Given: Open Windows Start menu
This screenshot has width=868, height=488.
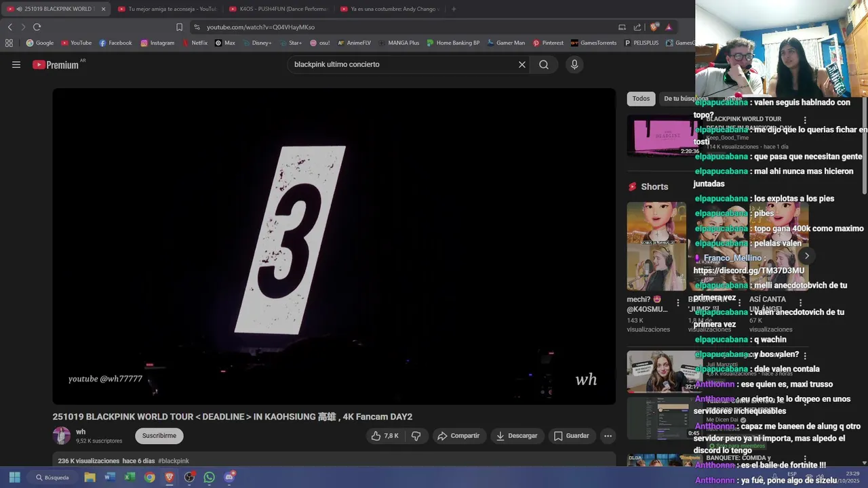Looking at the screenshot, I should tap(14, 477).
